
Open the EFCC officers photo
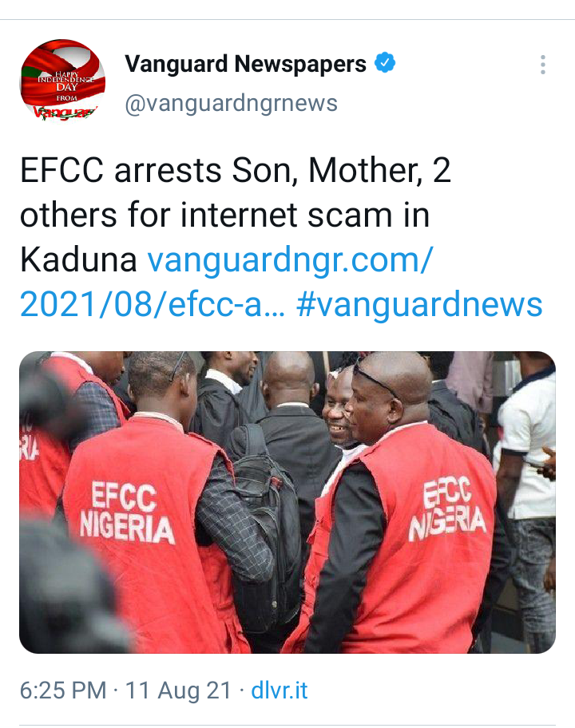click(287, 502)
